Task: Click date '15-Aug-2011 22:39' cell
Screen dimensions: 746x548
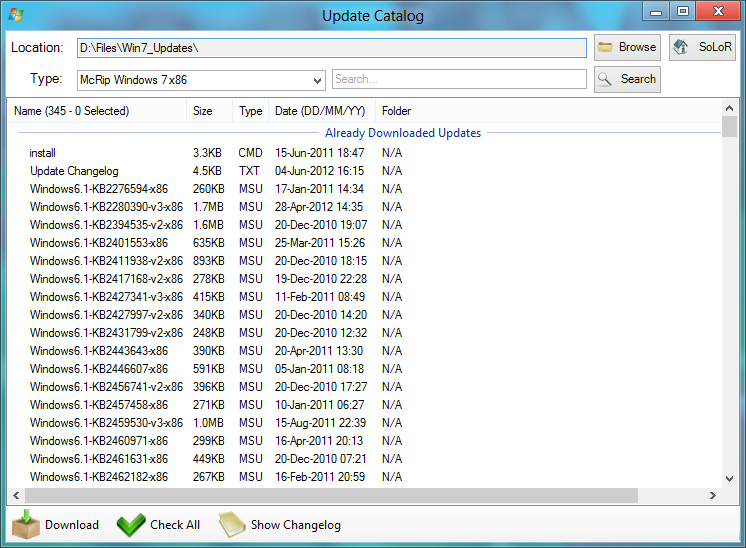Action: pos(320,423)
